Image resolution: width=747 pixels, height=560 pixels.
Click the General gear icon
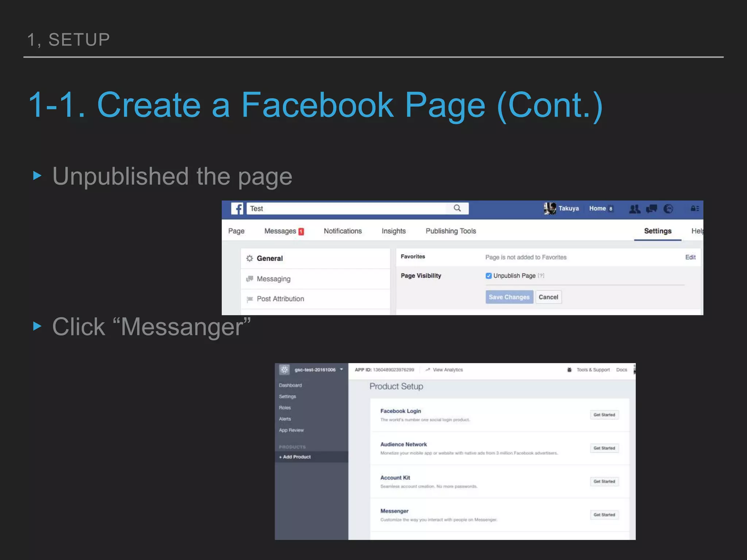(x=249, y=258)
